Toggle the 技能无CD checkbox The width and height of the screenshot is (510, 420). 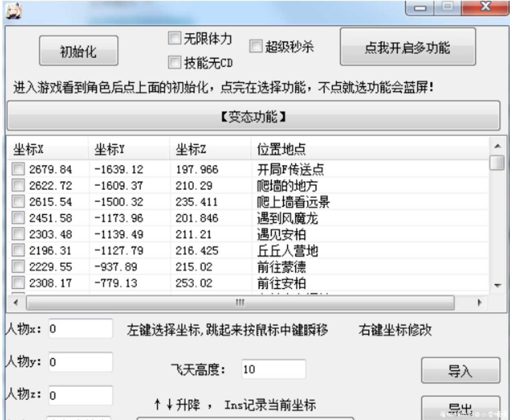174,62
